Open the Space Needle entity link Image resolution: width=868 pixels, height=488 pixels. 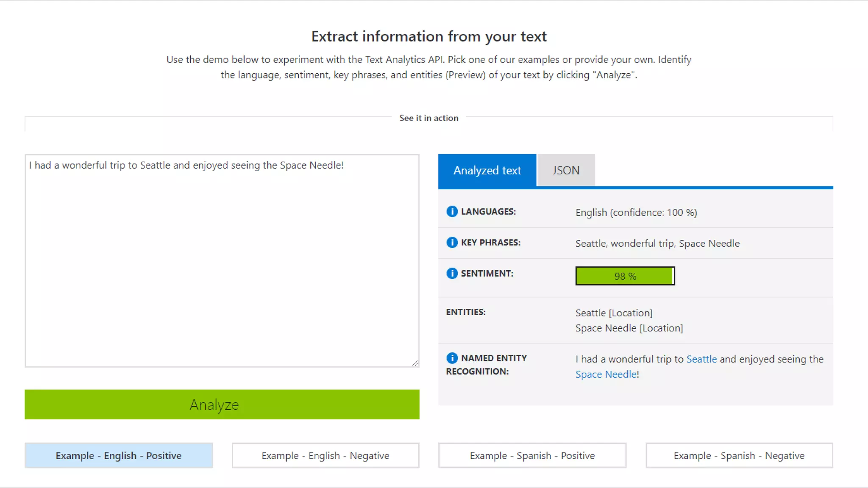point(606,374)
